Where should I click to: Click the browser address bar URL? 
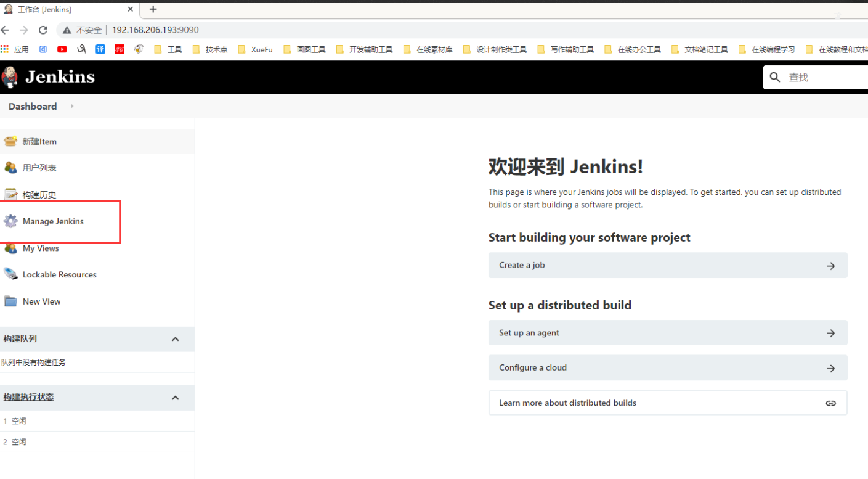pyautogui.click(x=155, y=30)
